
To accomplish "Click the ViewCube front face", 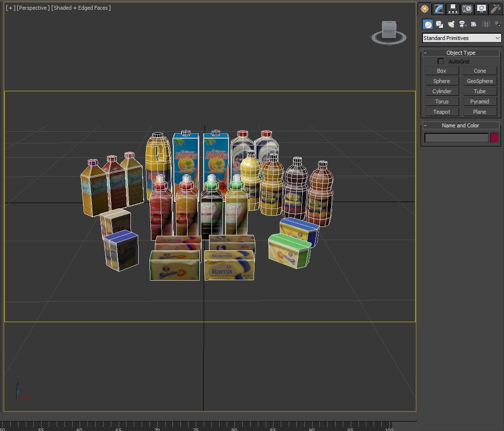I will point(389,31).
